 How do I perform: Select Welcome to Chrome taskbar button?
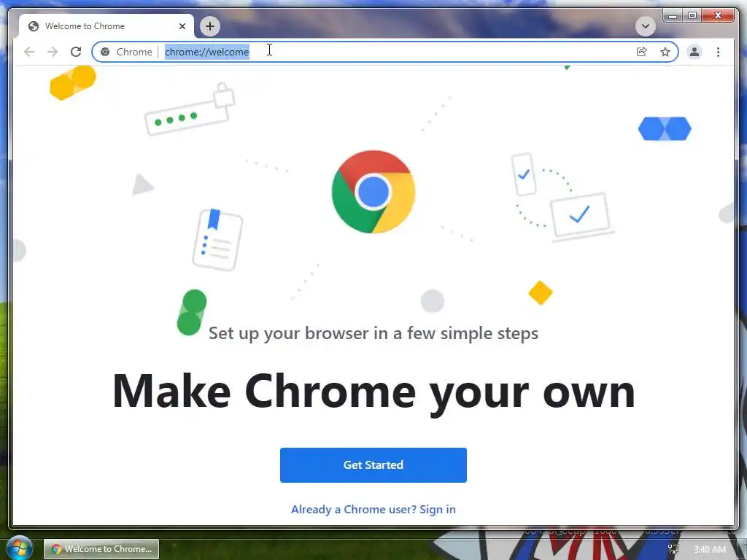[101, 549]
